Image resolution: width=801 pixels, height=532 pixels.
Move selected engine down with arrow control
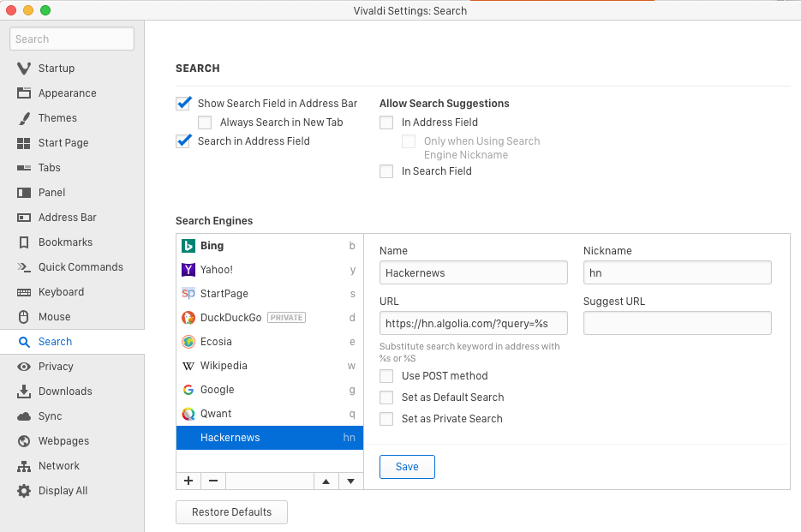[350, 481]
